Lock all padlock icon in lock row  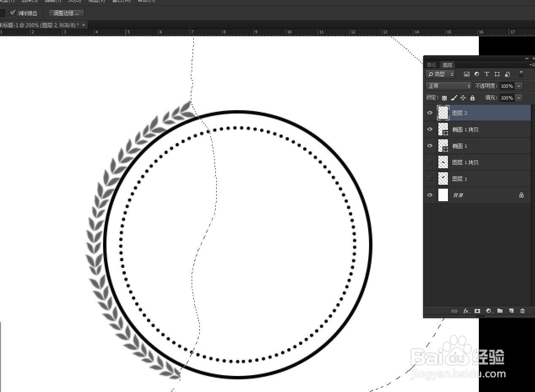pyautogui.click(x=473, y=98)
